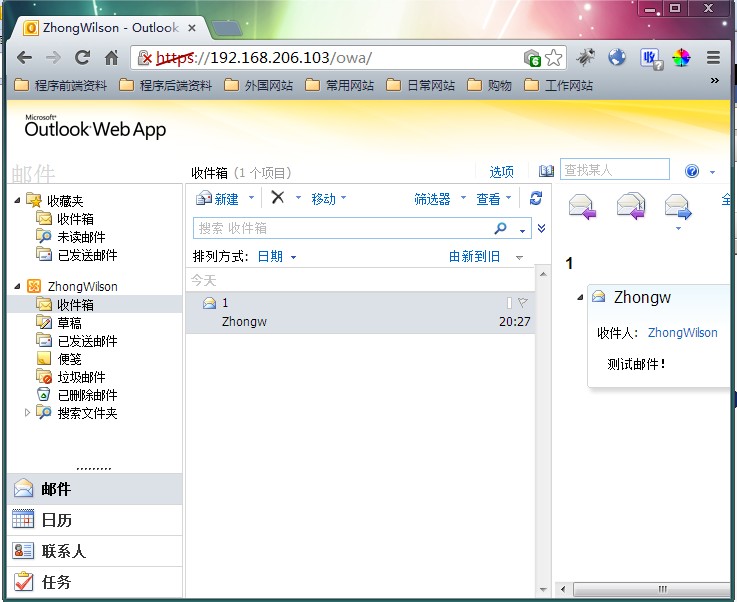Viewport: 737px width, 602px height.
Task: Click the 日历 calendar icon
Action: [23, 519]
